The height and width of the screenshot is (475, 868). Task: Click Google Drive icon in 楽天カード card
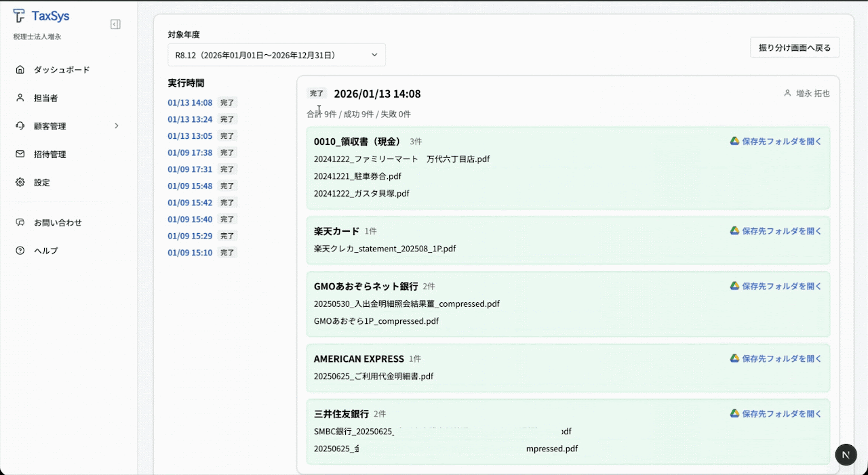[x=734, y=230]
